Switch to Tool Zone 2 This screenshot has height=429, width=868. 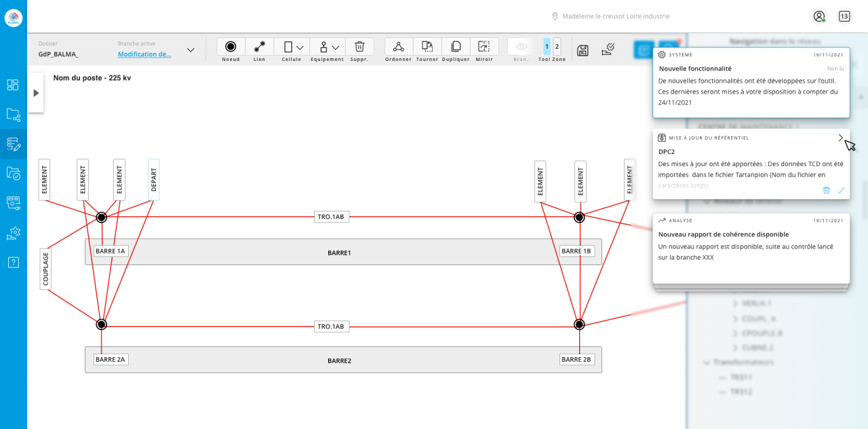tap(557, 47)
